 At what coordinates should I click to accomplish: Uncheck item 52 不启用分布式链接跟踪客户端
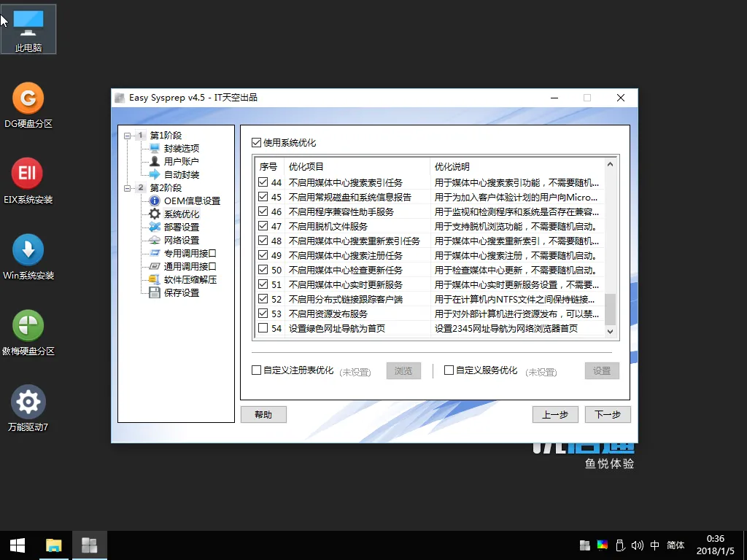263,298
